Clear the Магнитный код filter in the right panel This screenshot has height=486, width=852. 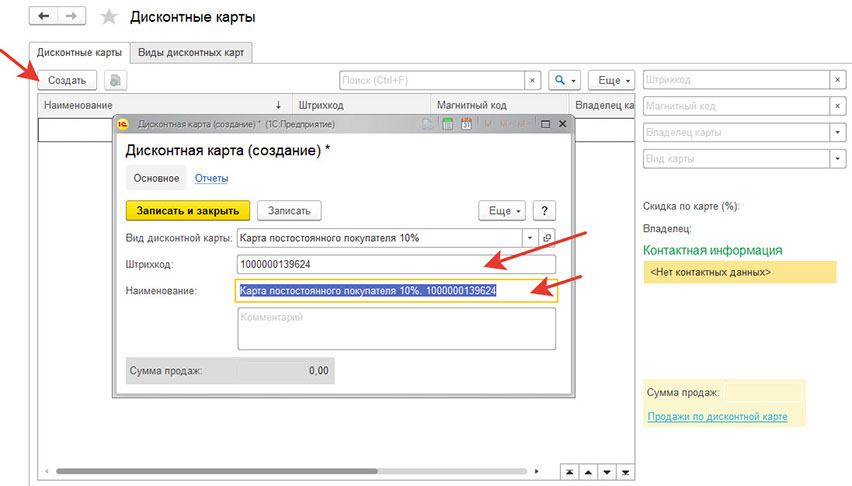pyautogui.click(x=837, y=106)
